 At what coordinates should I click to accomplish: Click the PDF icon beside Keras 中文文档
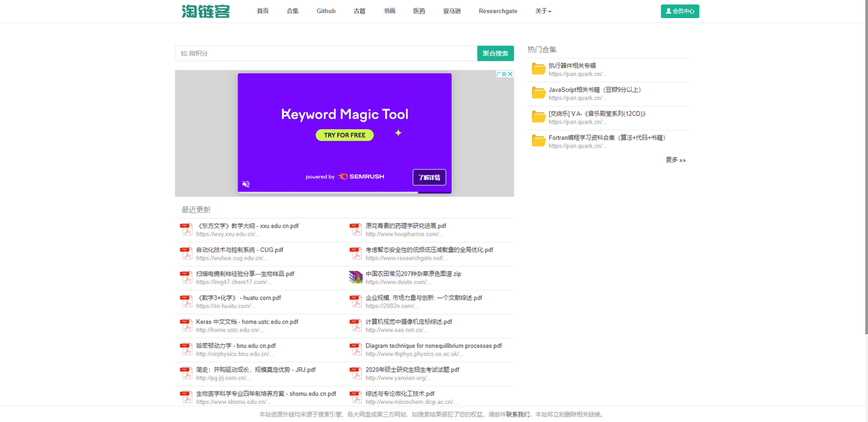186,326
